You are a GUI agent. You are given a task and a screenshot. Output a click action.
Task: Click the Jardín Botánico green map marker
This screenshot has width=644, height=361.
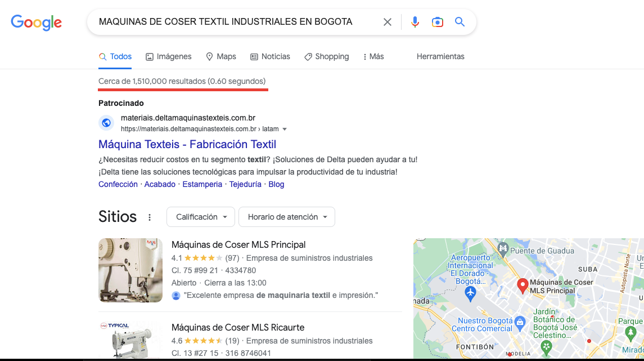coord(546,348)
